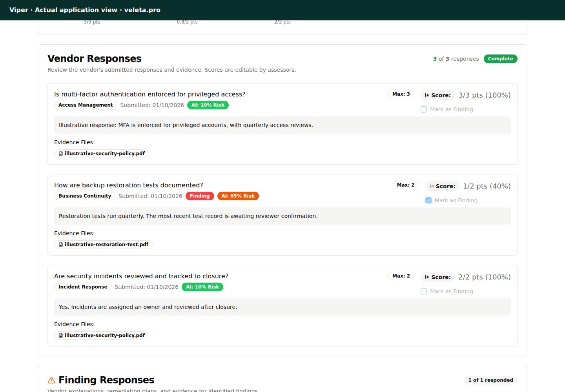
Task: Edit the 3/3 pts (100%) score value
Action: coord(485,95)
